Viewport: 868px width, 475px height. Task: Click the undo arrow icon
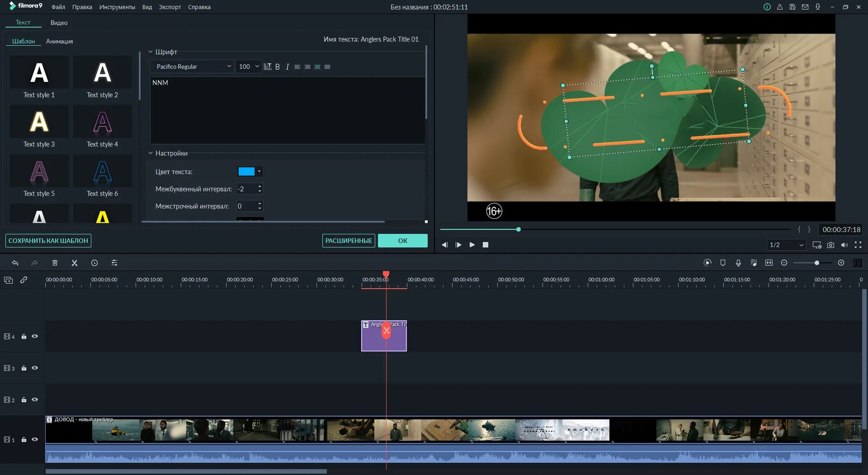point(15,263)
